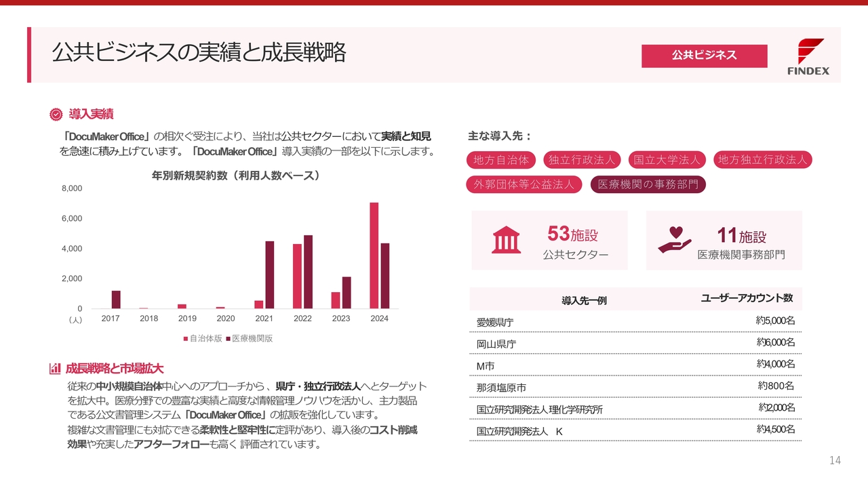Click the 愛媛県庁 table row
Viewport: 868px width, 488px height.
pos(635,321)
